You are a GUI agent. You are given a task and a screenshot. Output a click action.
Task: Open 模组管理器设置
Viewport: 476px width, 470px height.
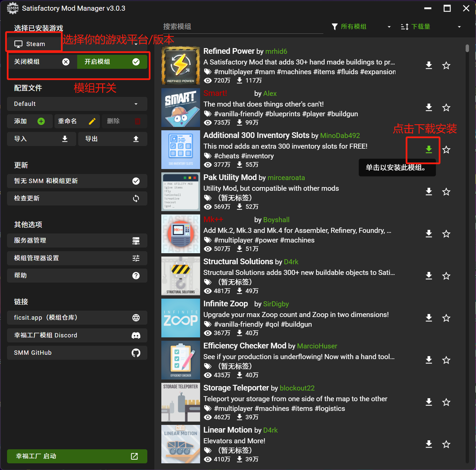(x=77, y=258)
